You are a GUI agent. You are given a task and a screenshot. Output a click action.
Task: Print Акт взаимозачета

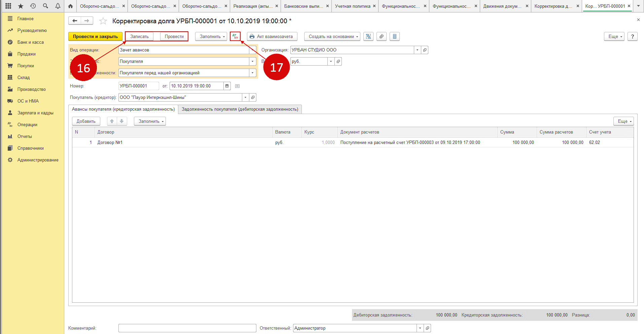click(272, 36)
